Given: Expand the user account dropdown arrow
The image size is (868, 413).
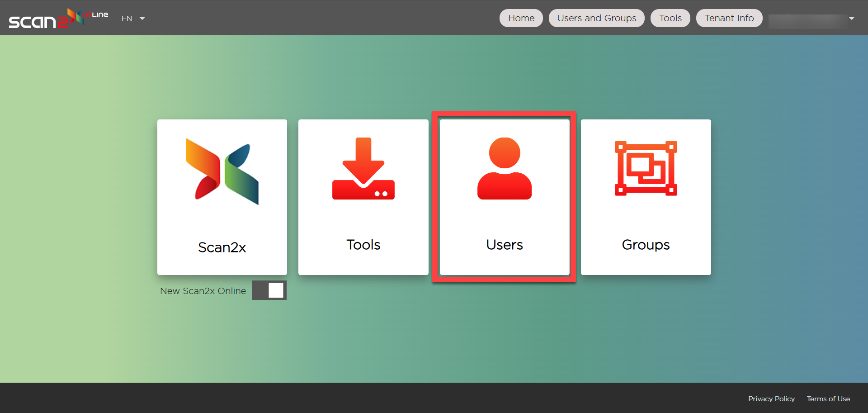Looking at the screenshot, I should (x=852, y=18).
